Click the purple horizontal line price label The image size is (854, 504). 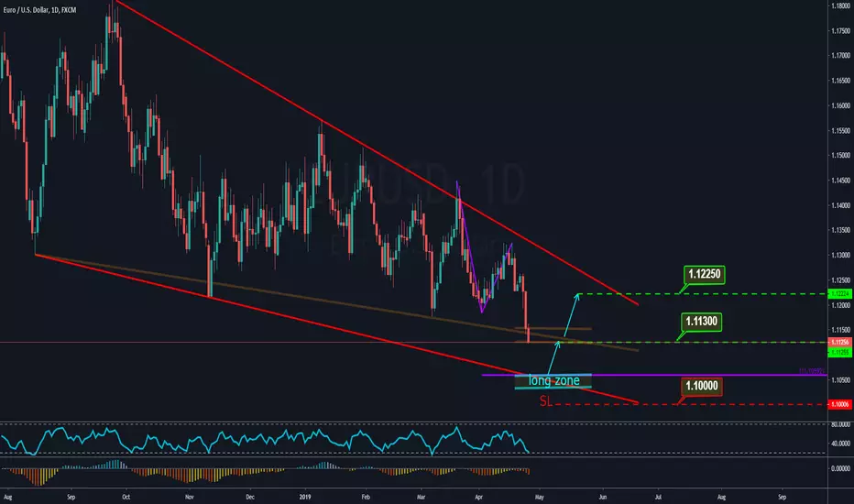click(812, 371)
